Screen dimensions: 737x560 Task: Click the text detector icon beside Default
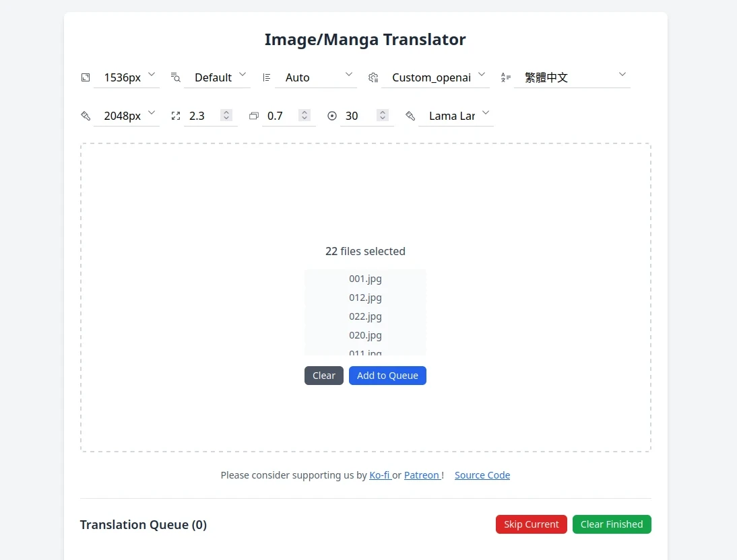pyautogui.click(x=176, y=77)
